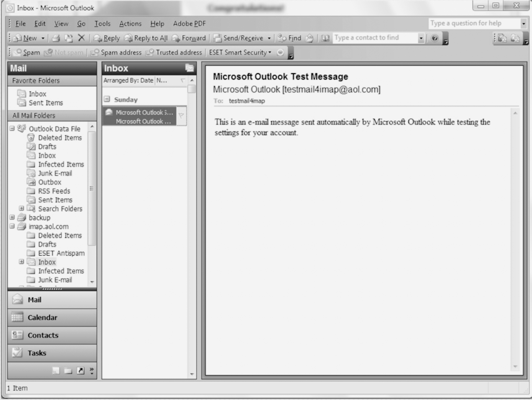
Task: Click the Trusted address button
Action: (174, 52)
